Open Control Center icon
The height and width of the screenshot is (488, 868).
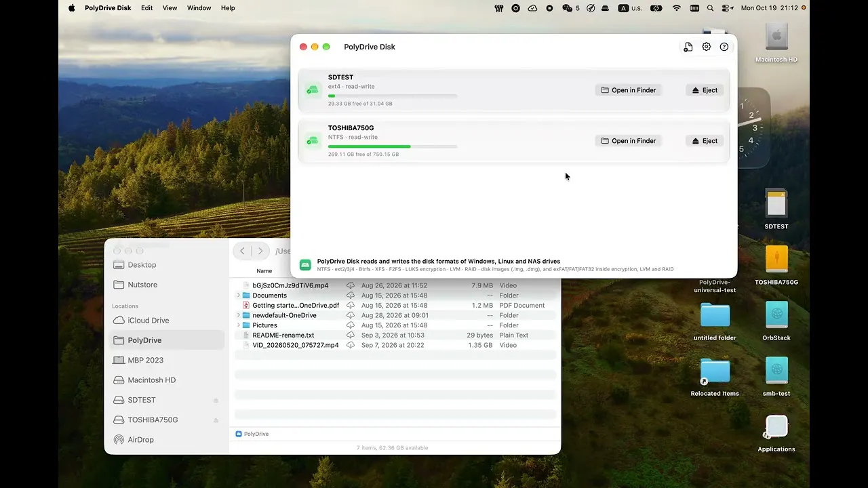pos(728,8)
